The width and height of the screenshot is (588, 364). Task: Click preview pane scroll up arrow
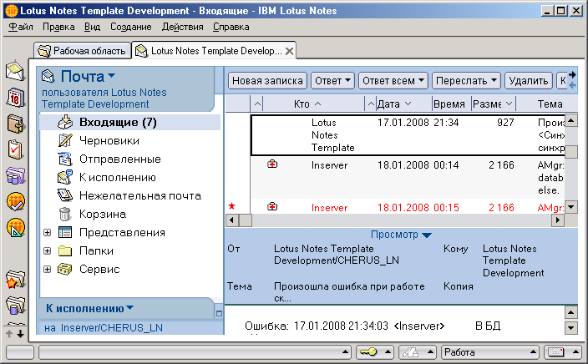point(570,312)
